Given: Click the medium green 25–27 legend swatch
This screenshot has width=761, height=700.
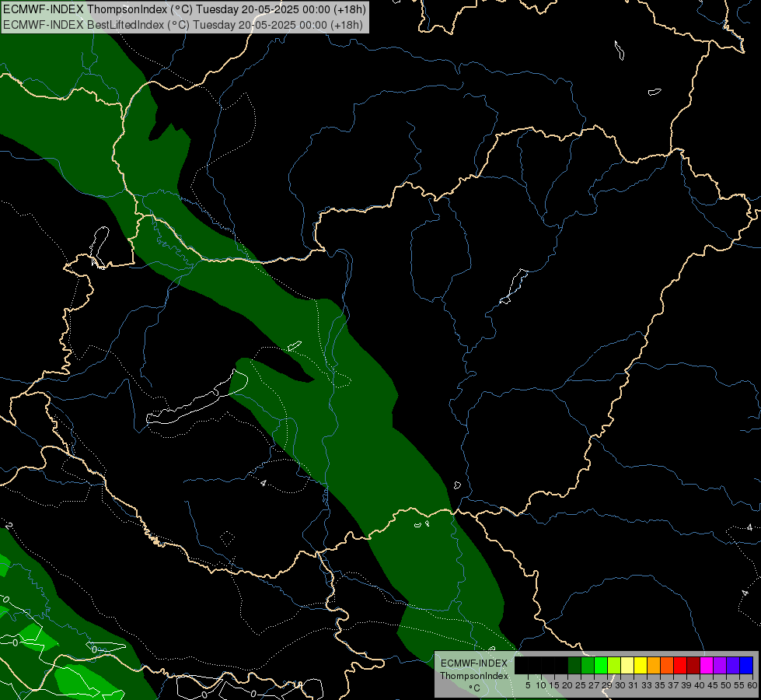Looking at the screenshot, I should pos(588,665).
